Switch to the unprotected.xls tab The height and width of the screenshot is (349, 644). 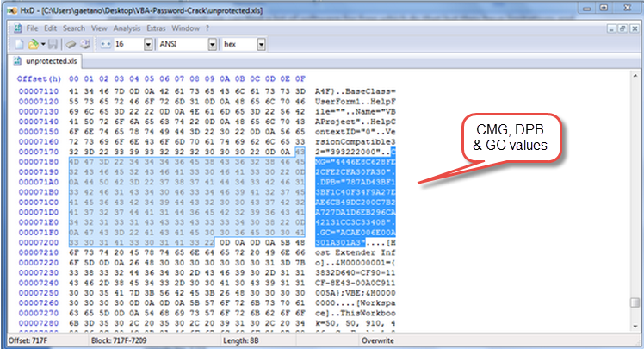click(45, 61)
